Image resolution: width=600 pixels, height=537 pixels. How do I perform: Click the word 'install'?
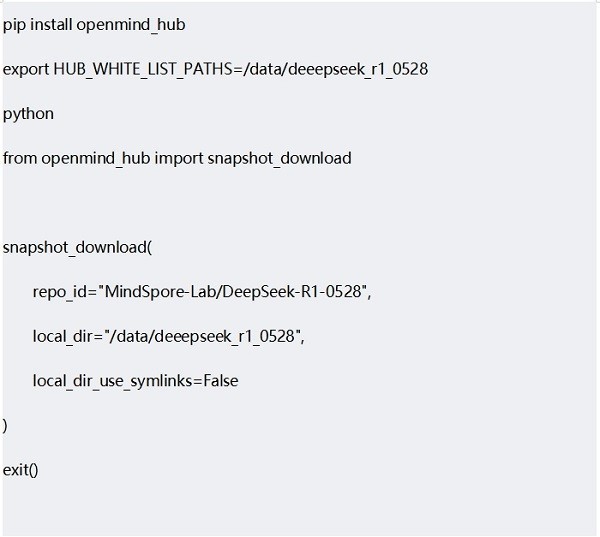(x=51, y=25)
